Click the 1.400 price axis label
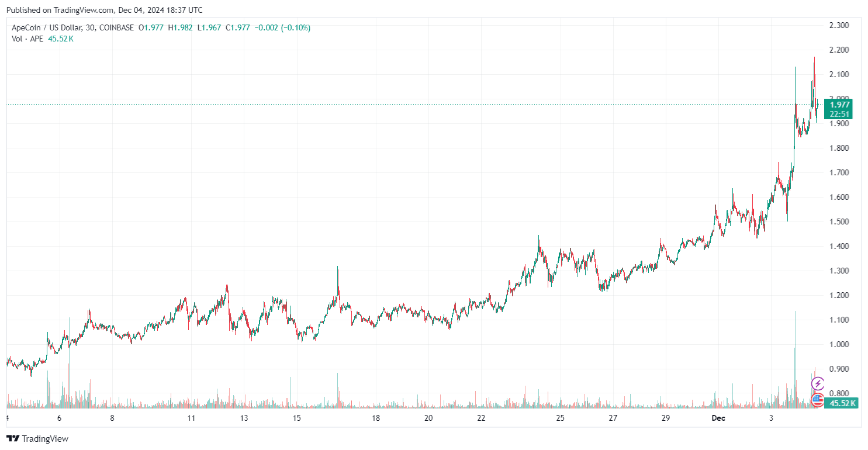Image resolution: width=868 pixels, height=450 pixels. coord(839,246)
